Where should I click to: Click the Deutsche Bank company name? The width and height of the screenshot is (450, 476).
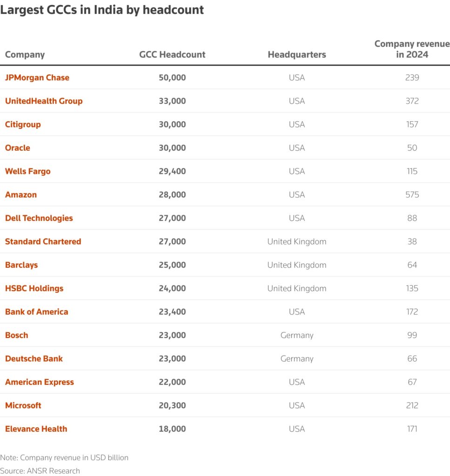pyautogui.click(x=34, y=358)
